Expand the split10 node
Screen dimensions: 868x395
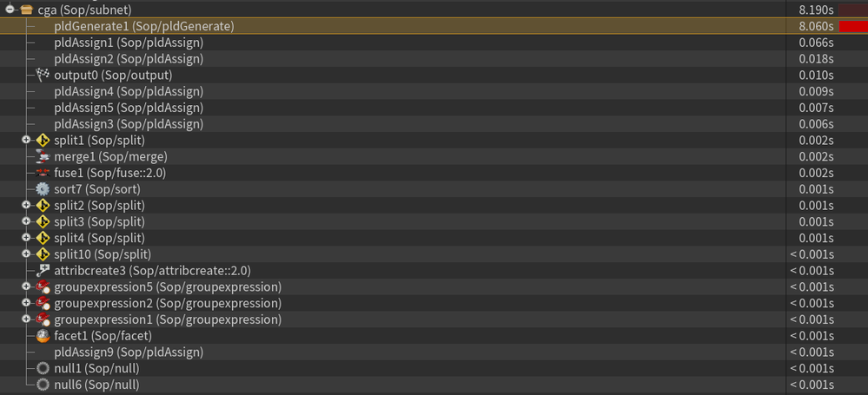(x=27, y=254)
